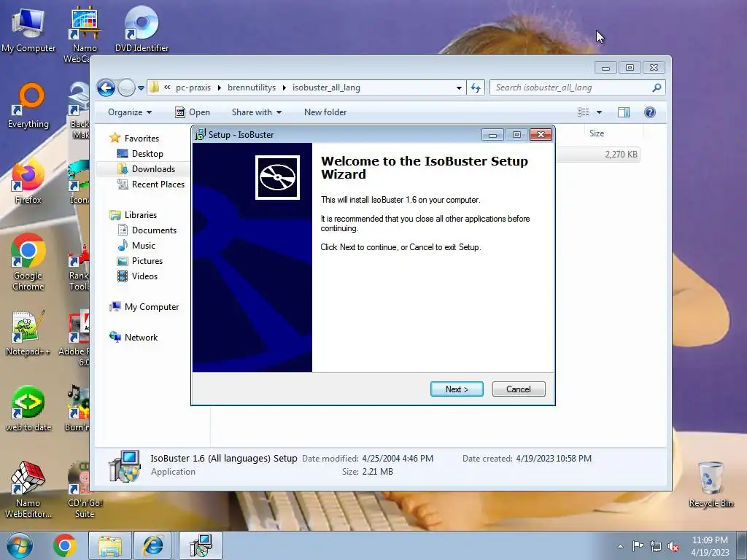
Task: Select Namo WebEditor desktop shortcut
Action: (28, 489)
